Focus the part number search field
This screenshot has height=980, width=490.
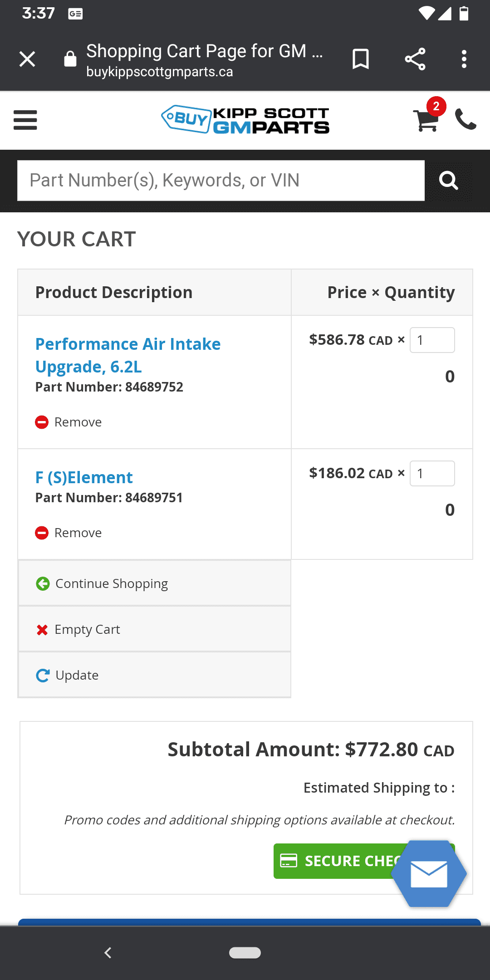220,181
